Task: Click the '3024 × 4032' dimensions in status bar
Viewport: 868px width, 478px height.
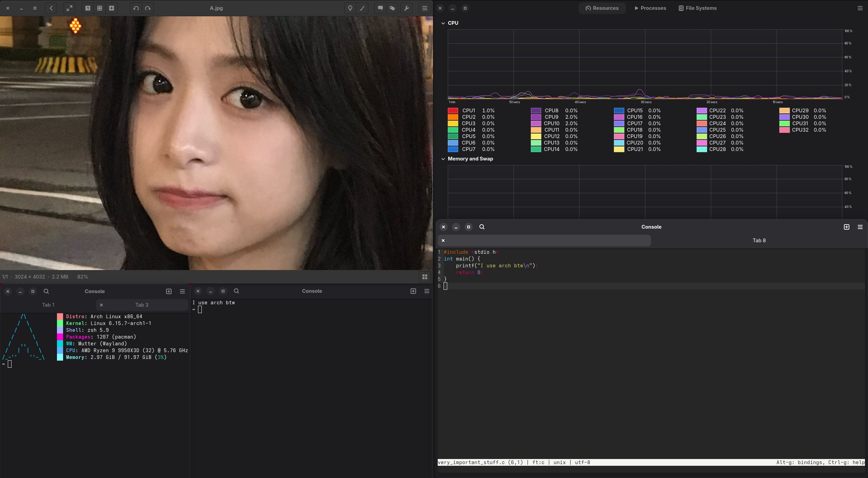Action: [x=30, y=277]
